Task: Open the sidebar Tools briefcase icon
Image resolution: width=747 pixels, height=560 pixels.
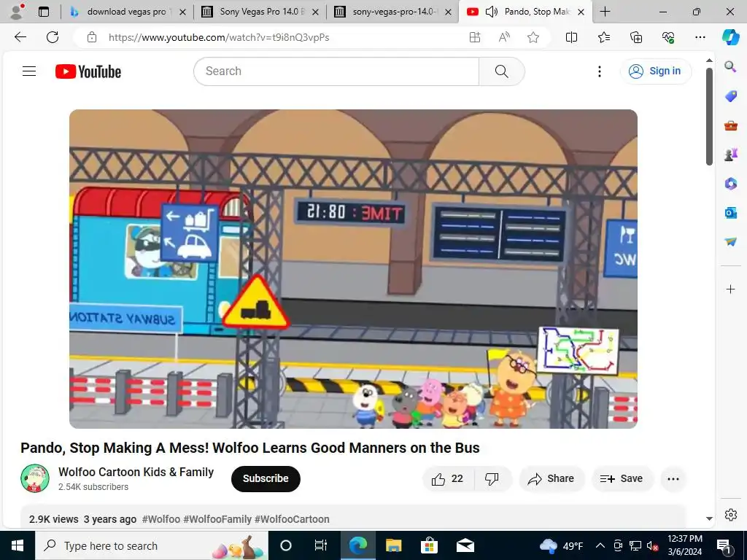Action: pos(730,125)
